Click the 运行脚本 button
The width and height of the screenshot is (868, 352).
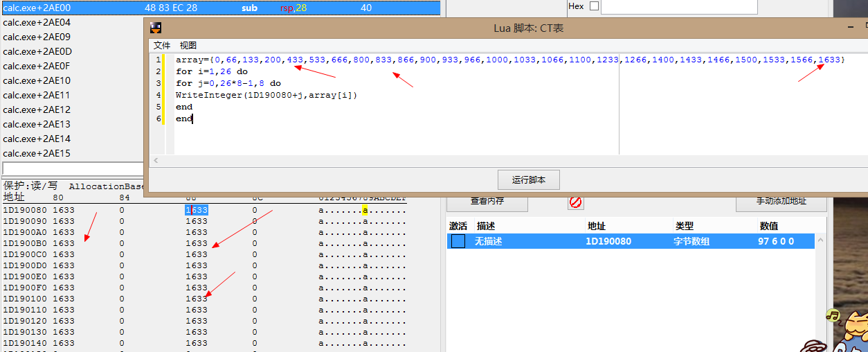point(529,179)
